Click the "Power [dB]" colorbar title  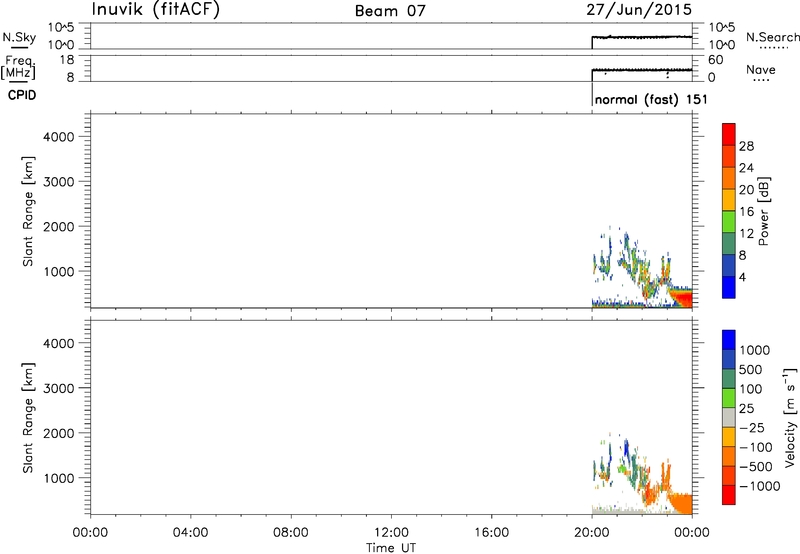[763, 211]
